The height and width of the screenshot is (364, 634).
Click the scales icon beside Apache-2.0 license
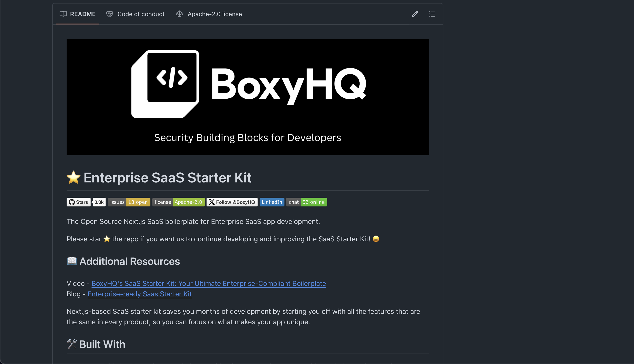[179, 14]
